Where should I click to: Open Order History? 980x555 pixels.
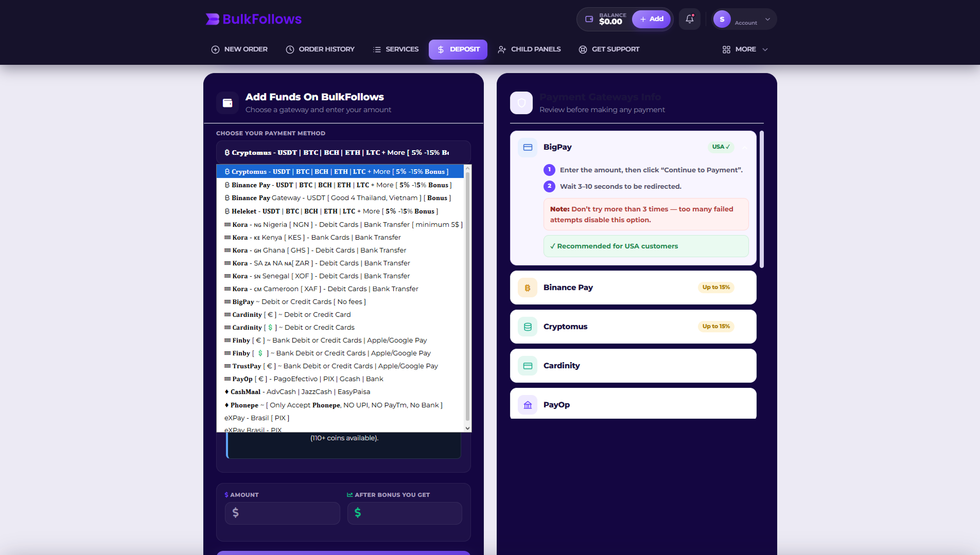click(x=320, y=49)
